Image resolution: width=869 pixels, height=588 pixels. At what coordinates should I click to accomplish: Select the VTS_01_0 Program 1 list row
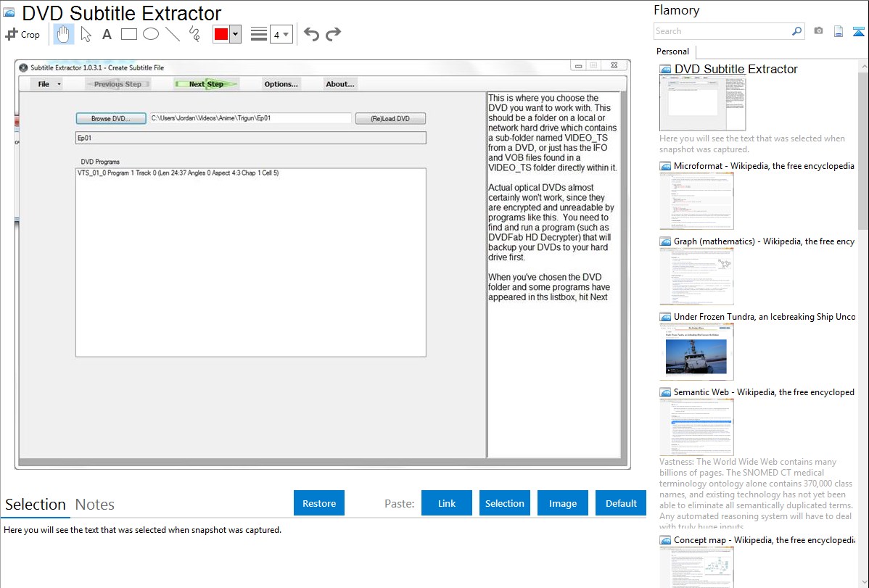click(x=250, y=173)
